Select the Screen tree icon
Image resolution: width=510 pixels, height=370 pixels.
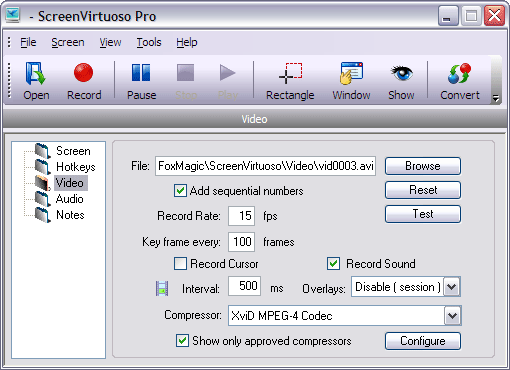click(x=43, y=151)
